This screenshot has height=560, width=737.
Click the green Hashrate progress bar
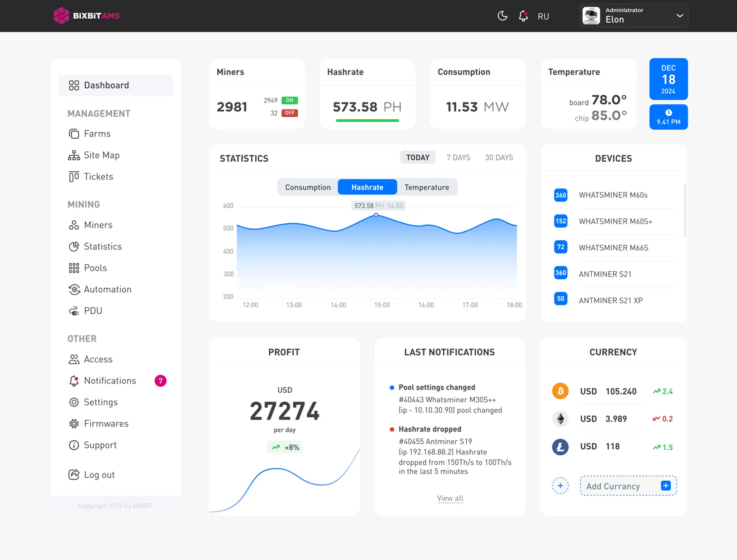(367, 120)
